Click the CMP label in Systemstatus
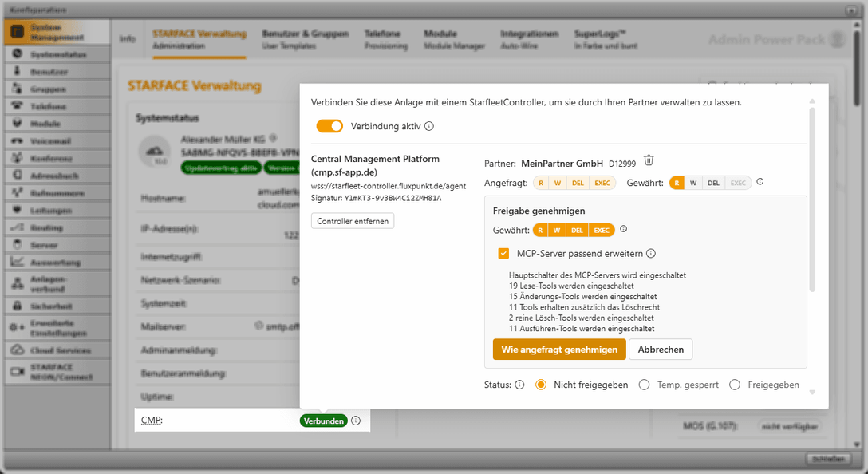 point(152,421)
